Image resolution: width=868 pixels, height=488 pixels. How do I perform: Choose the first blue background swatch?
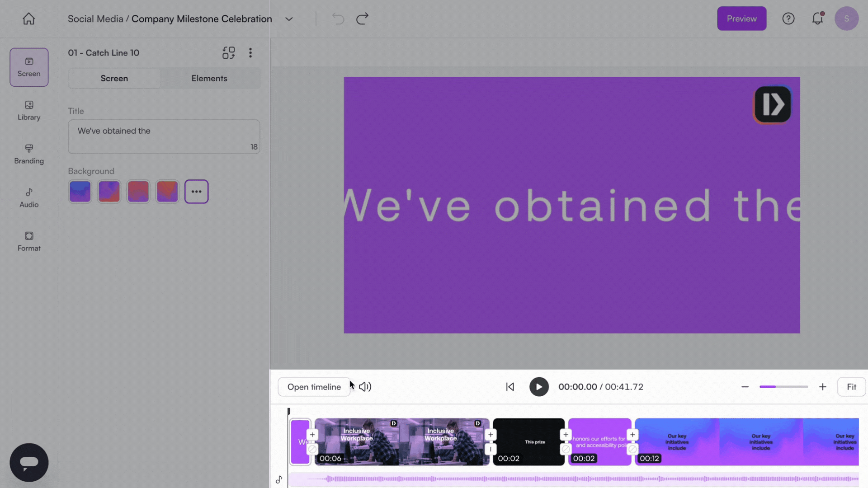coord(80,192)
